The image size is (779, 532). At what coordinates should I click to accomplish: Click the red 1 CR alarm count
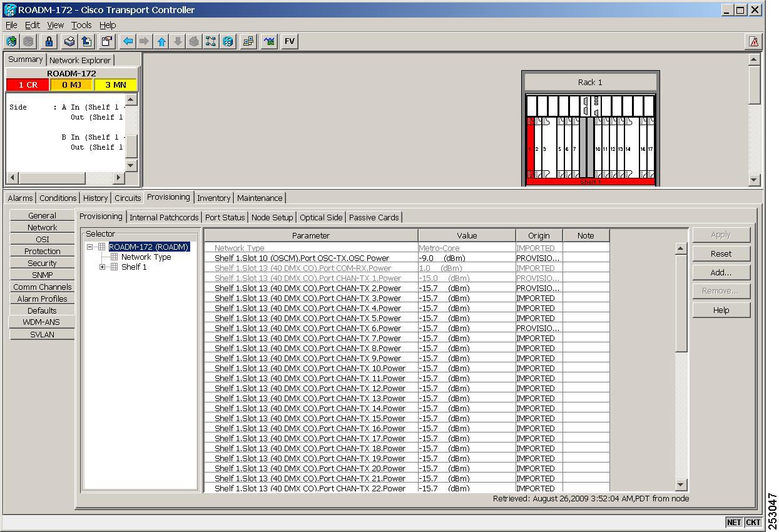tap(28, 84)
